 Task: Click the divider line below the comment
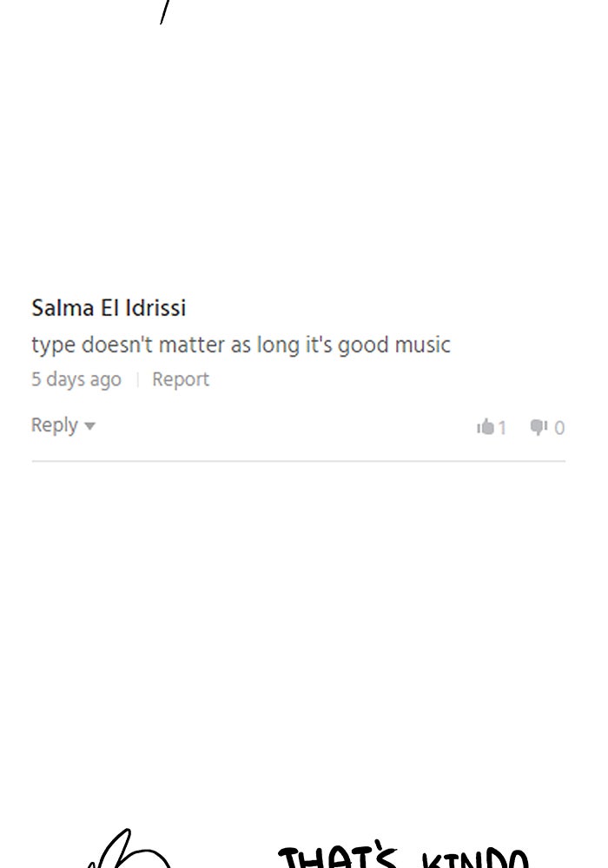(x=298, y=461)
